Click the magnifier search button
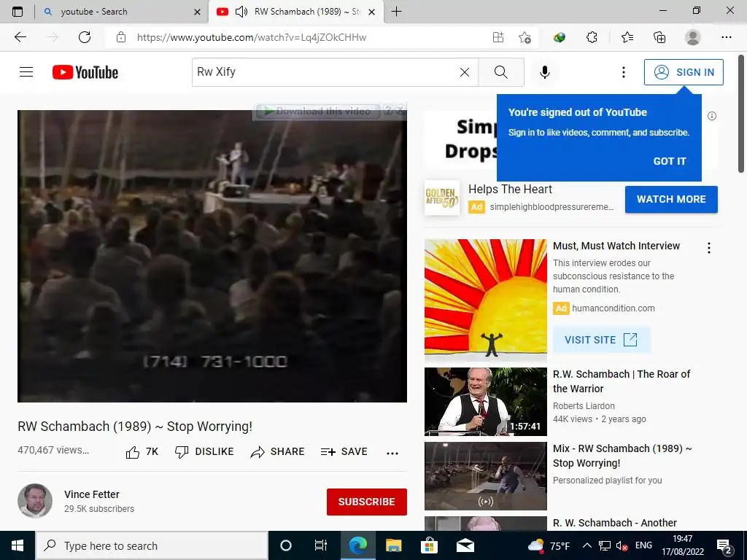747x560 pixels. [500, 72]
